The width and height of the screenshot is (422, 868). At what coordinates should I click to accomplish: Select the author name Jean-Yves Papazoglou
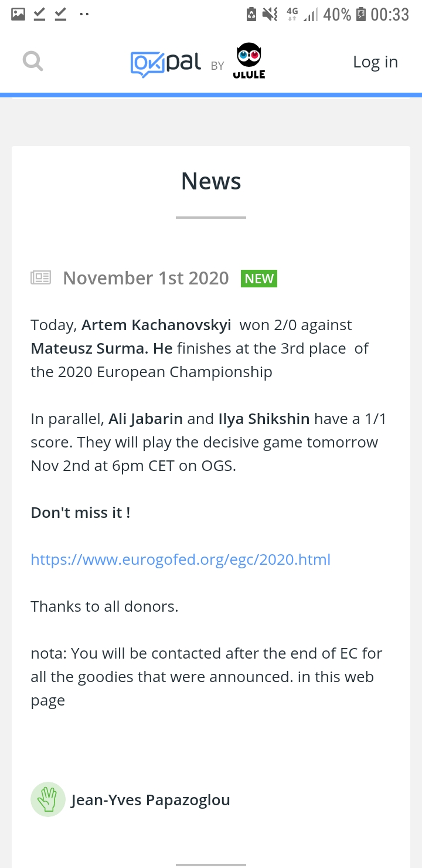151,800
